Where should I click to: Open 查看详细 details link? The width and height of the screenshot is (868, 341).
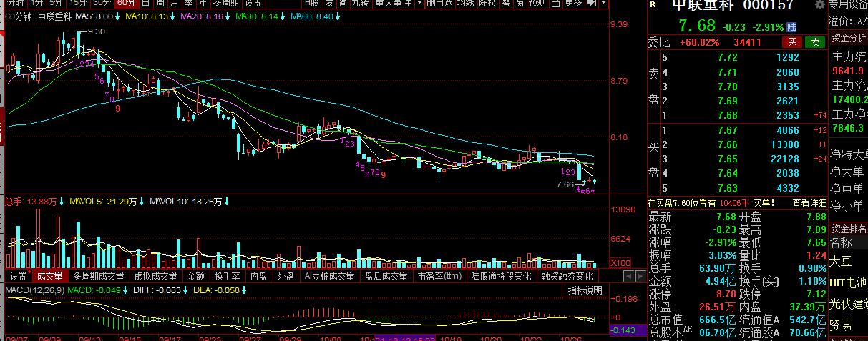(809, 203)
